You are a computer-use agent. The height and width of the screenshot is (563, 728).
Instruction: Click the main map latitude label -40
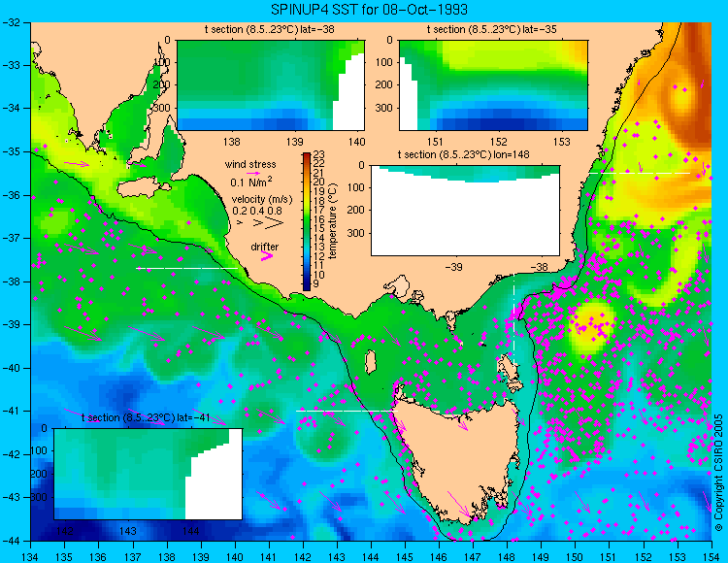click(13, 368)
